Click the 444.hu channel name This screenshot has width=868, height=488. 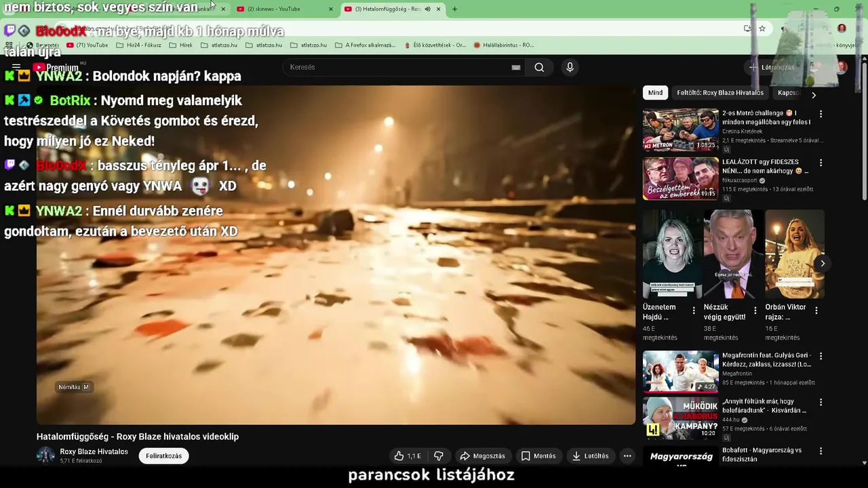click(731, 420)
